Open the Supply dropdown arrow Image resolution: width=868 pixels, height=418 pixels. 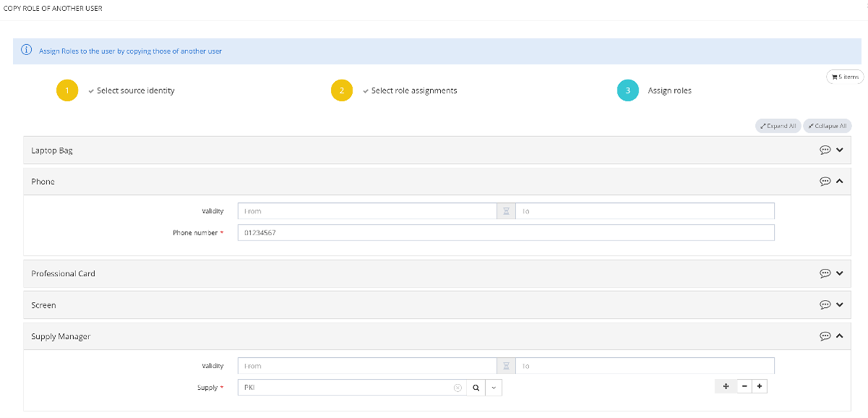click(x=494, y=388)
